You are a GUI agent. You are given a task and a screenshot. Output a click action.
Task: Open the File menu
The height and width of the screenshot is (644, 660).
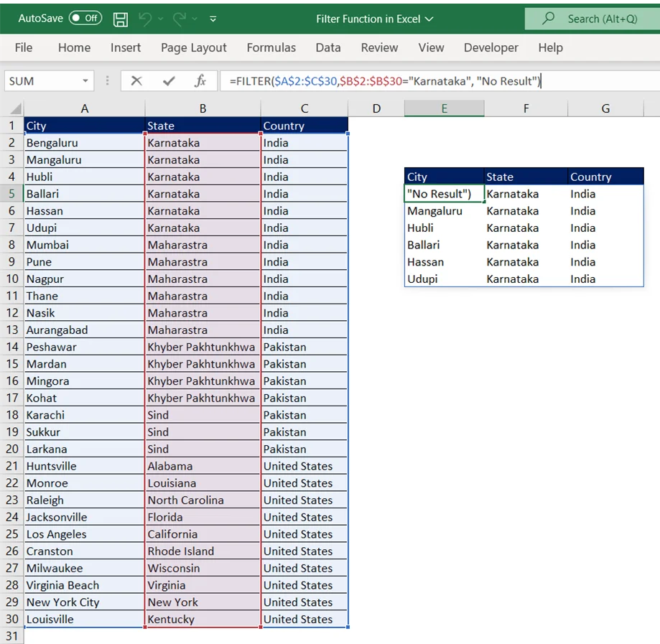click(x=24, y=47)
